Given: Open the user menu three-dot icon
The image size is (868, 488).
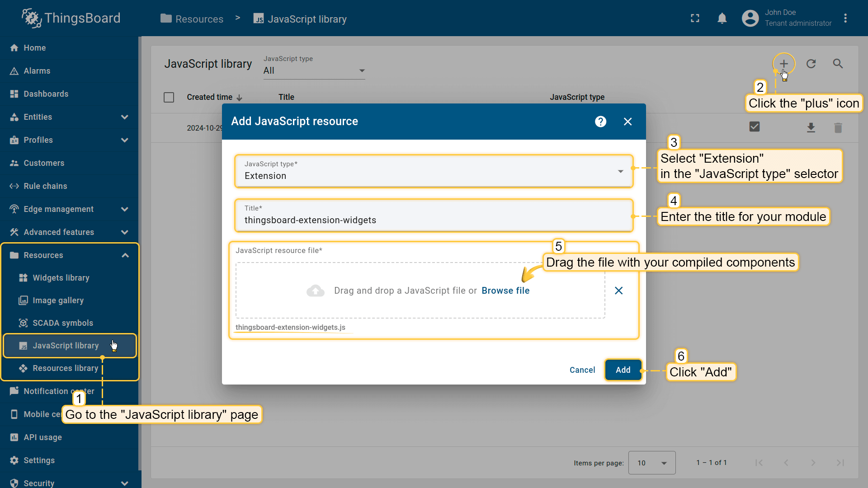Looking at the screenshot, I should coord(845,19).
